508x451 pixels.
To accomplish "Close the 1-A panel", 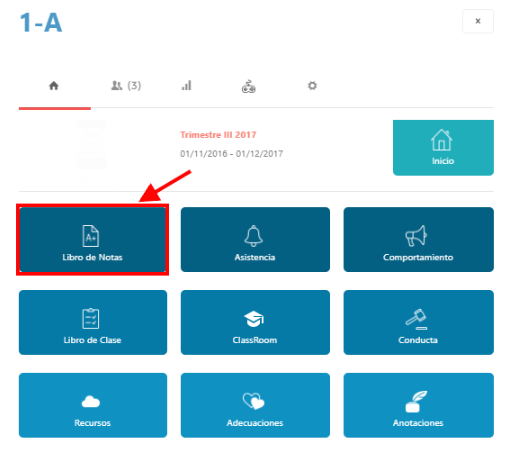I will (478, 21).
